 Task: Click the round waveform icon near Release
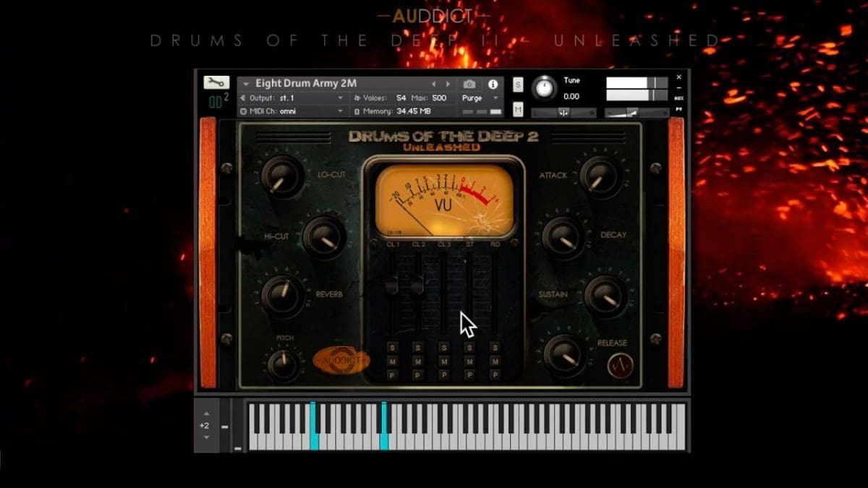pos(620,366)
